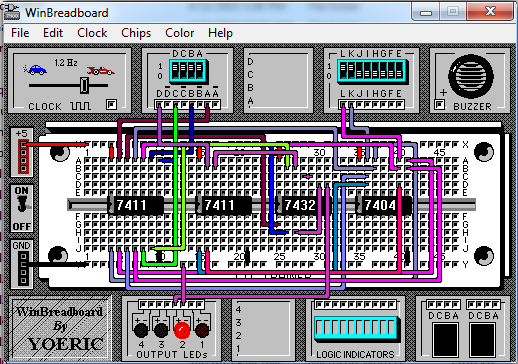
Task: Click the clock speed slider handle
Action: (84, 85)
